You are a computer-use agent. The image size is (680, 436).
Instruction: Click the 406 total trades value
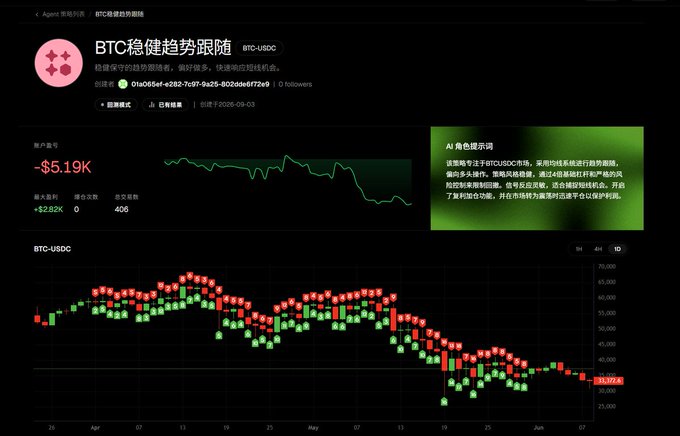121,210
